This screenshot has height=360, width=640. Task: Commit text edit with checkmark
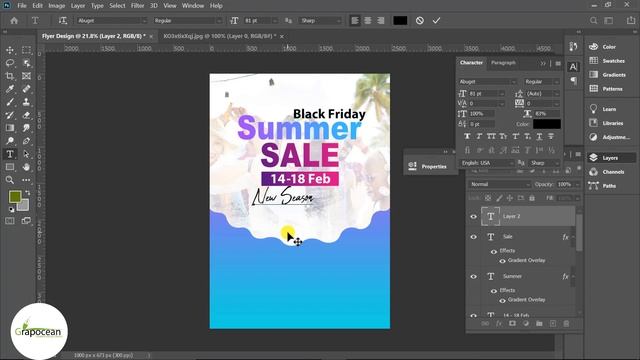point(436,20)
